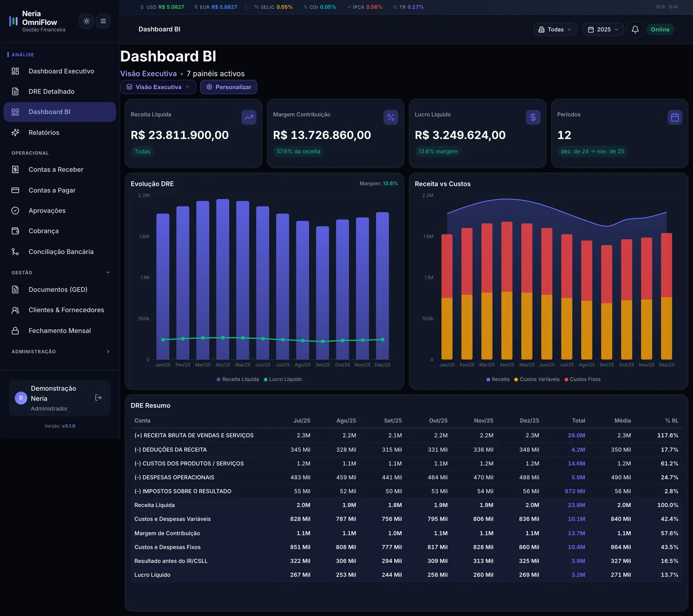Select the Deduções da Receita row
693x616 pixels.
406,450
